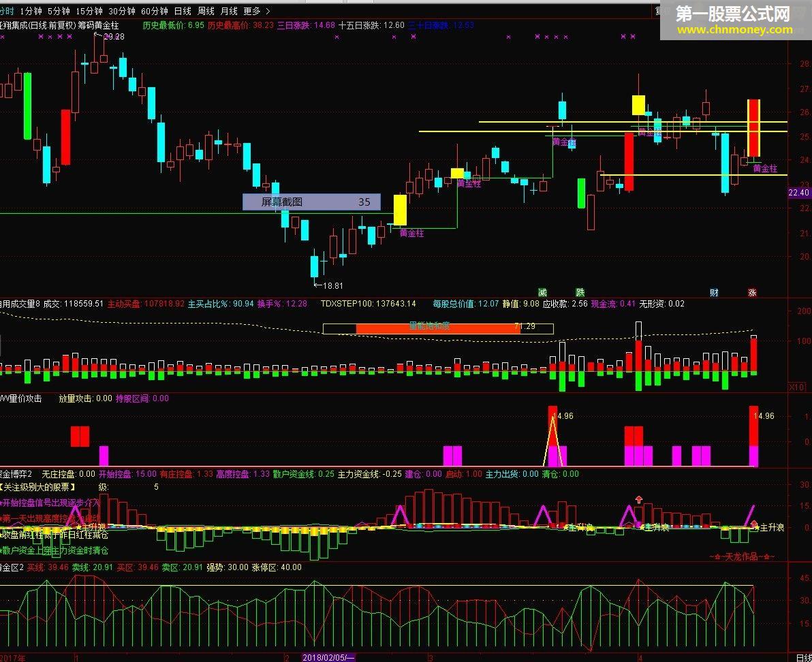Click the 每股总价值: 12.07 readout

465,304
